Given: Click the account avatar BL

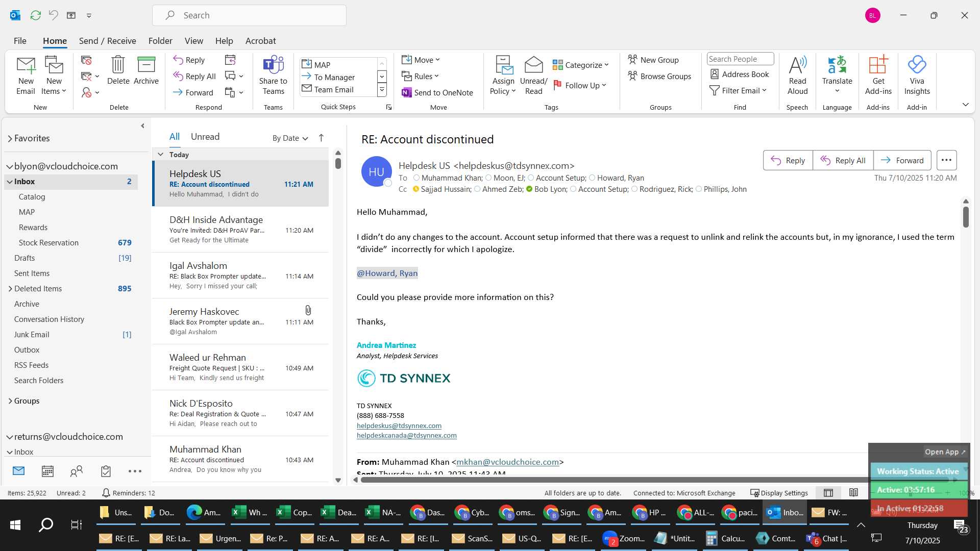Looking at the screenshot, I should [x=872, y=15].
